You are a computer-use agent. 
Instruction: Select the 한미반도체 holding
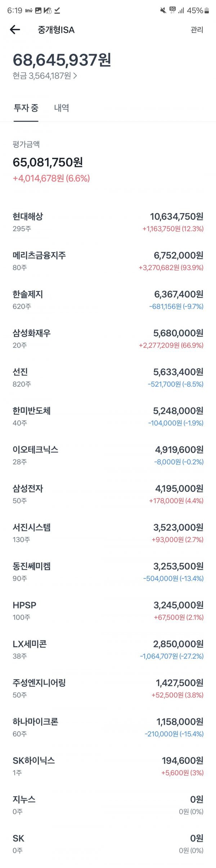point(108,416)
